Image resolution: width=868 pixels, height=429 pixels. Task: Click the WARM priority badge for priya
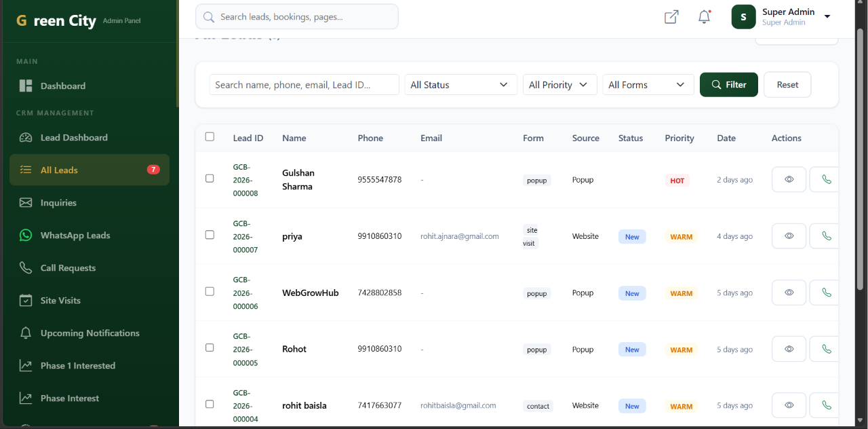click(682, 237)
